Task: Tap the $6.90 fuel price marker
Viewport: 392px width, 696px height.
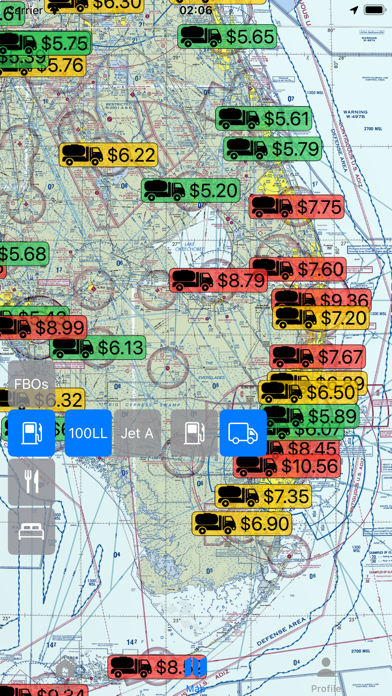Action: click(x=242, y=524)
